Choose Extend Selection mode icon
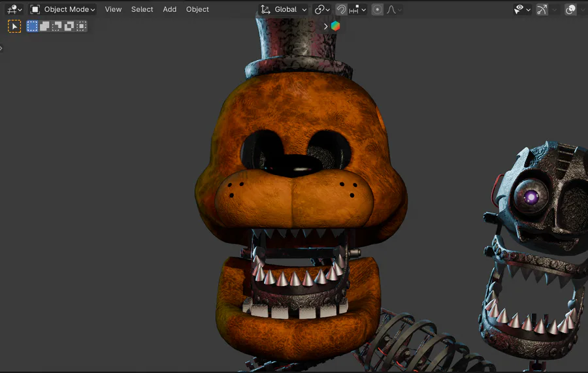Image resolution: width=588 pixels, height=373 pixels. pos(44,26)
